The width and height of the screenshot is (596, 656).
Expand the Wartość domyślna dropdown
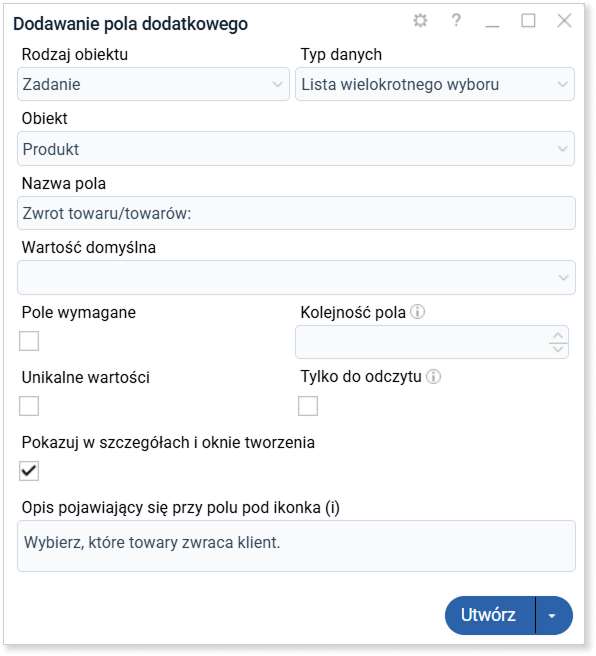pyautogui.click(x=296, y=277)
